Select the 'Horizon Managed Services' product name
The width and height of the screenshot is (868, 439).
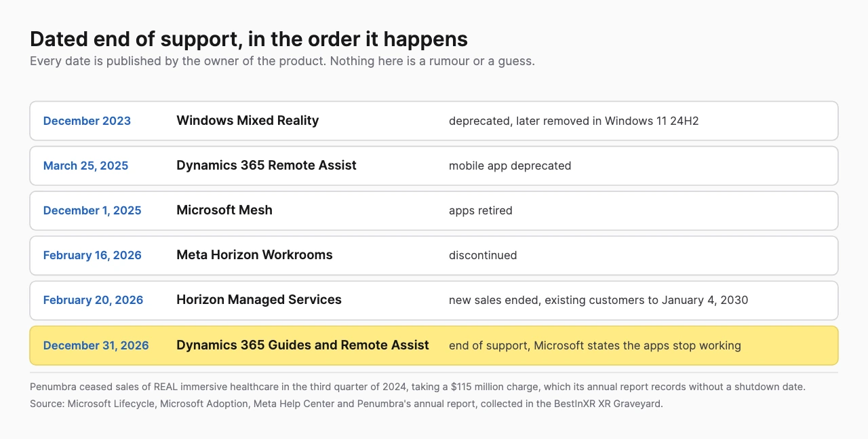point(259,300)
